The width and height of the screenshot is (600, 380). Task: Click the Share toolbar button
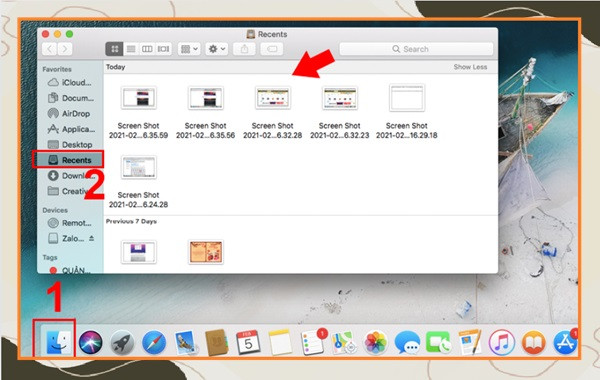click(x=244, y=49)
